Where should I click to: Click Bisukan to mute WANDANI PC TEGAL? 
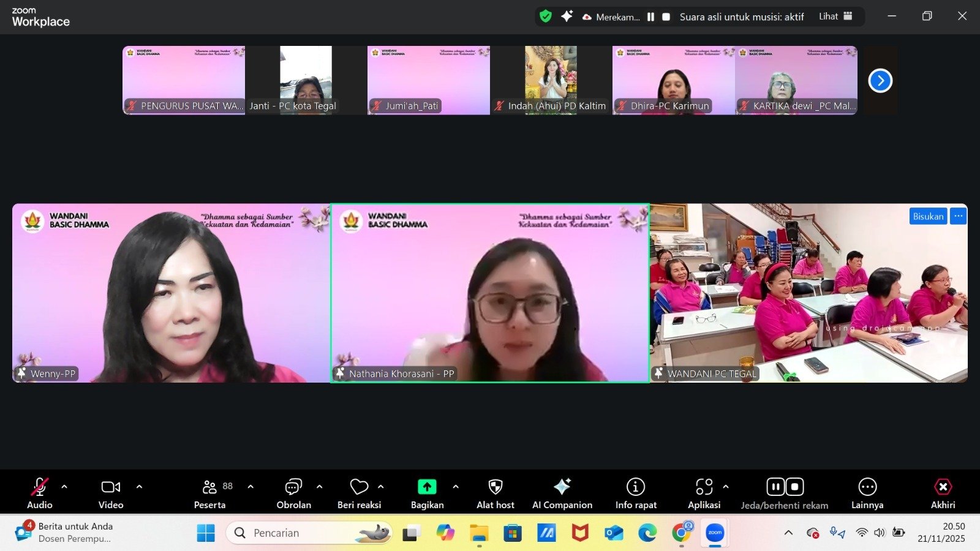(928, 216)
